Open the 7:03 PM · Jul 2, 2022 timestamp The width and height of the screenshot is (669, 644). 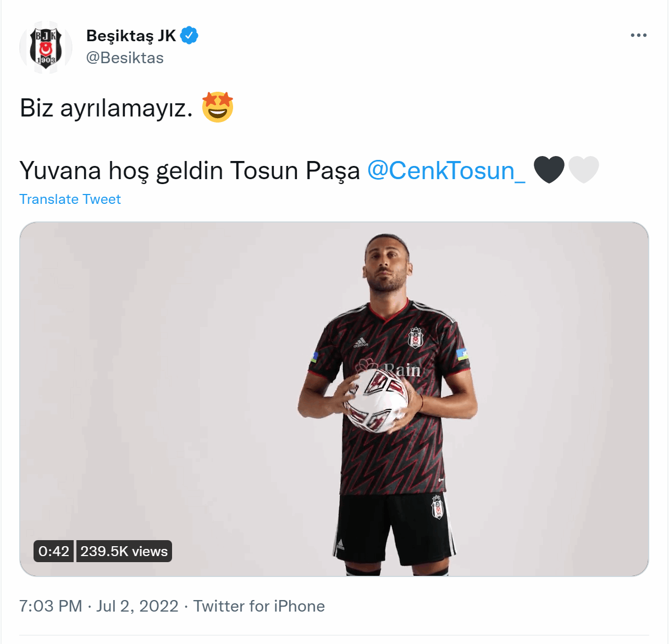click(99, 606)
